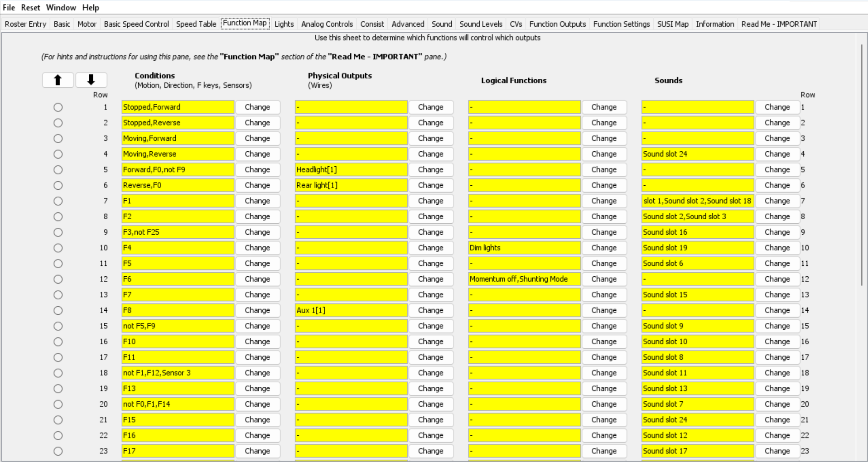
Task: Click the not F1,F12,Sensor 3 conditions field
Action: [178, 373]
